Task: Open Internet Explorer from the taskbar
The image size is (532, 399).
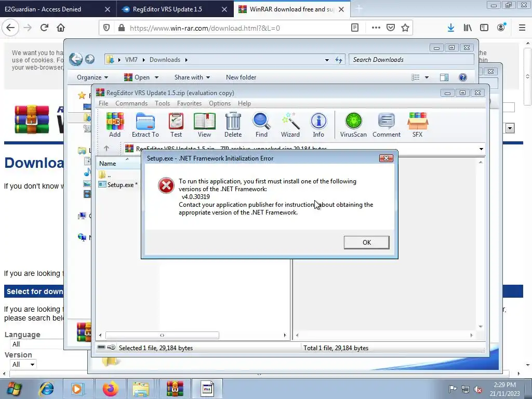Action: (x=46, y=389)
